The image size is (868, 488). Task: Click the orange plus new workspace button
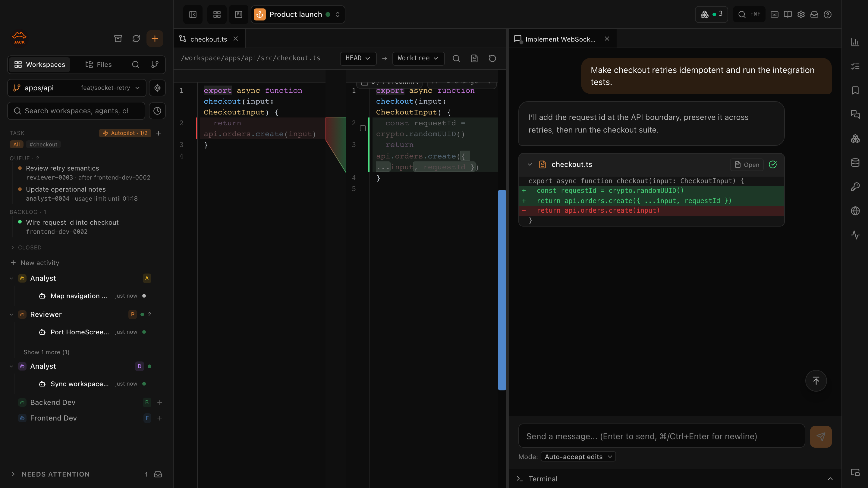155,38
